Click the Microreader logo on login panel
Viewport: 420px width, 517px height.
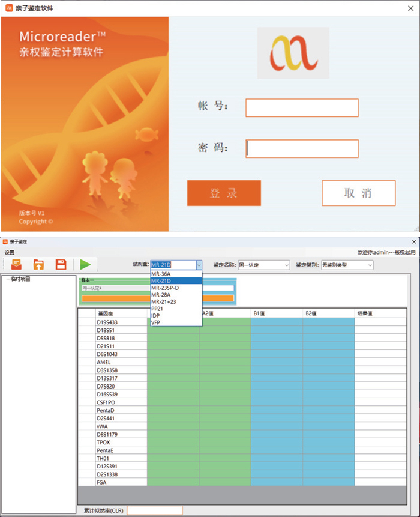293,53
